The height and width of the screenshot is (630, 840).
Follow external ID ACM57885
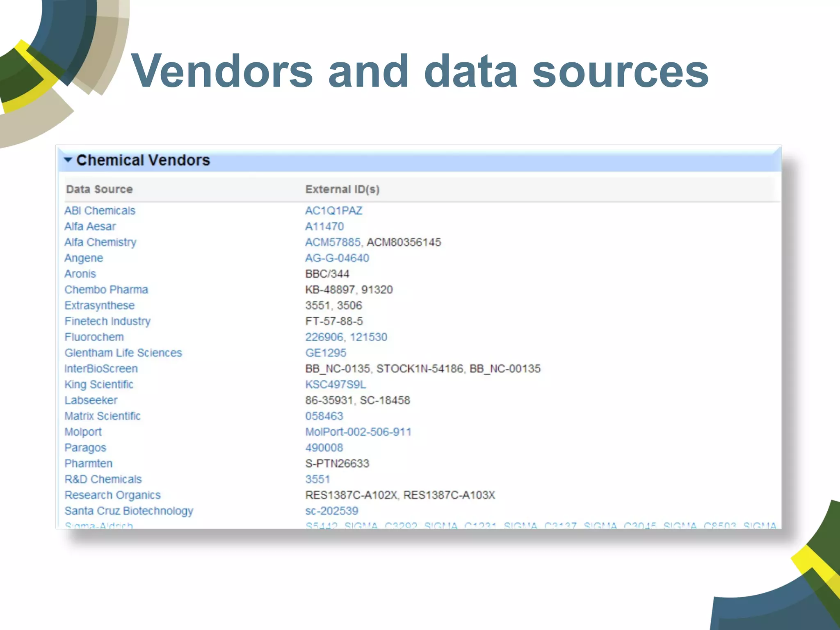(333, 242)
